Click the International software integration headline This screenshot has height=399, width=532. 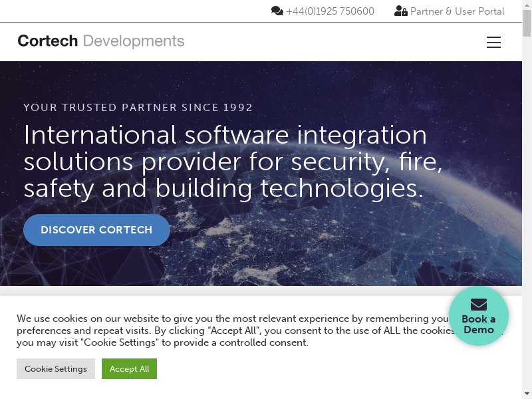tap(233, 162)
